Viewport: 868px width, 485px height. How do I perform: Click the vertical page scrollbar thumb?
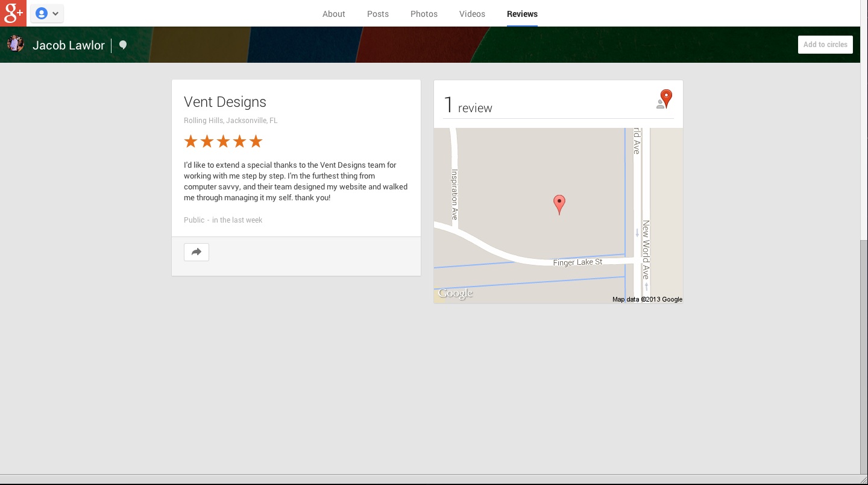[864, 356]
